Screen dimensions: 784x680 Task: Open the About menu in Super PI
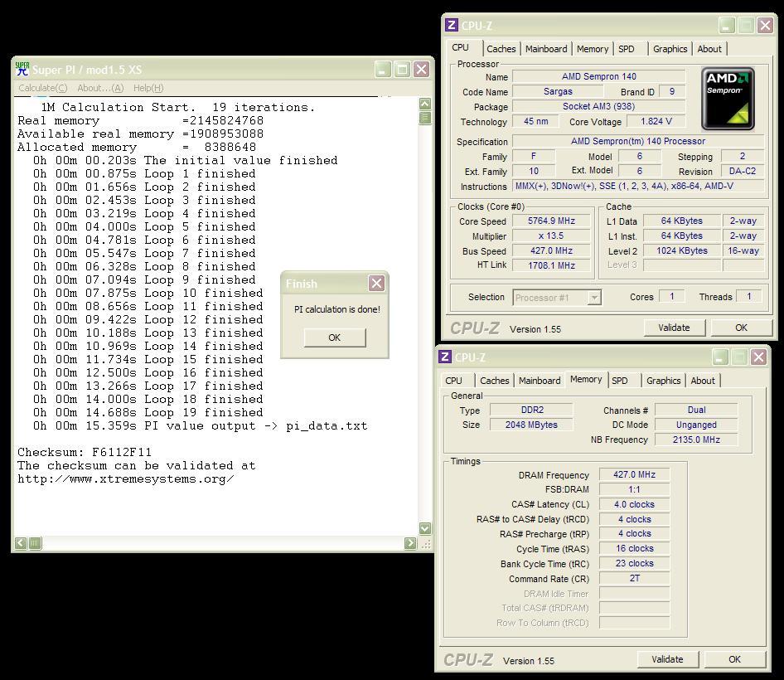[x=100, y=88]
